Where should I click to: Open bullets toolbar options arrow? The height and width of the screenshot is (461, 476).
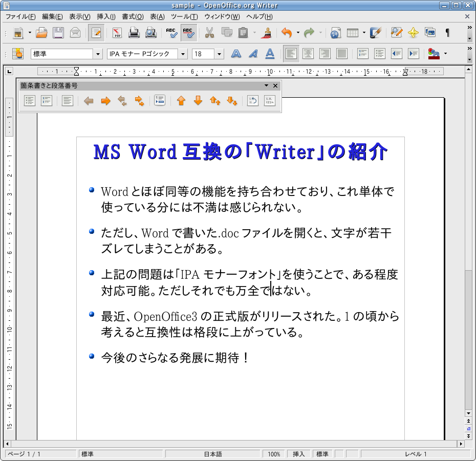tap(266, 85)
